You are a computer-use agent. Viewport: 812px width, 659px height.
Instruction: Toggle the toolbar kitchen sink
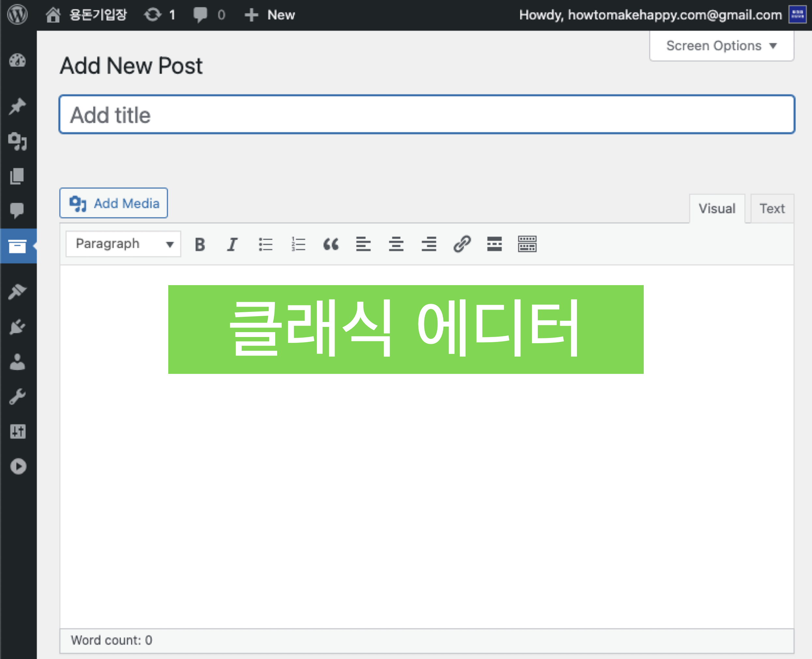click(x=527, y=244)
